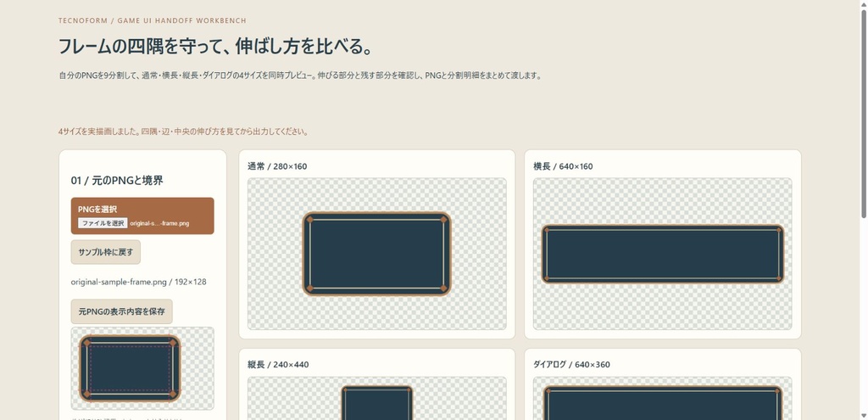
Task: Click the 通常 / 280×160 preview canvas
Action: [x=377, y=254]
